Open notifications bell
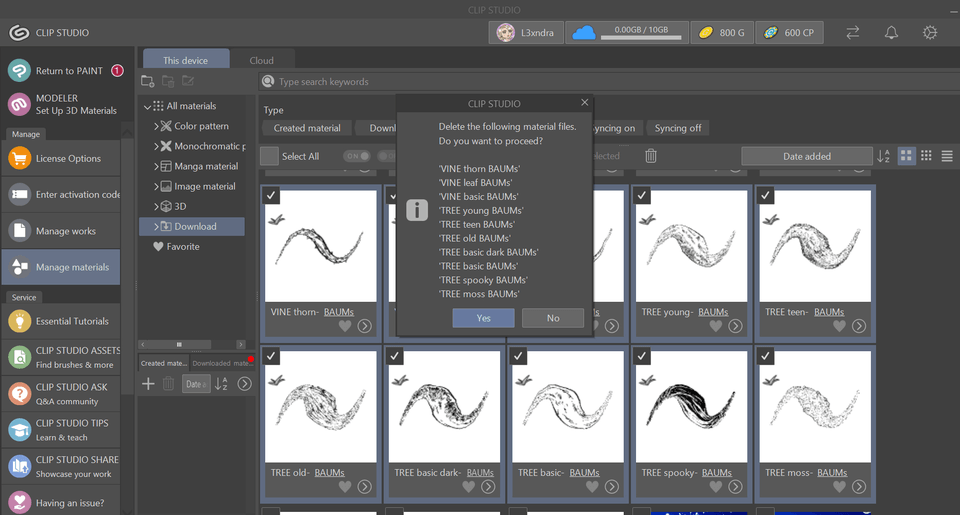960x515 pixels. tap(891, 32)
